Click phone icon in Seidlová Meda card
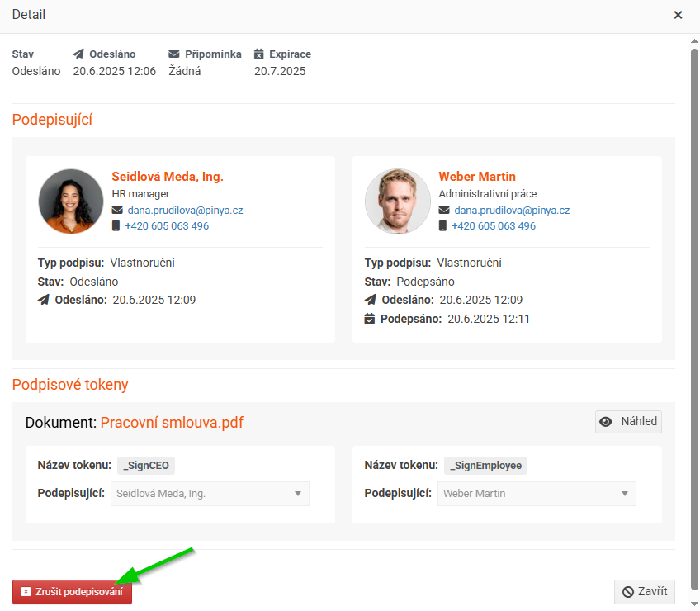 [x=116, y=225]
